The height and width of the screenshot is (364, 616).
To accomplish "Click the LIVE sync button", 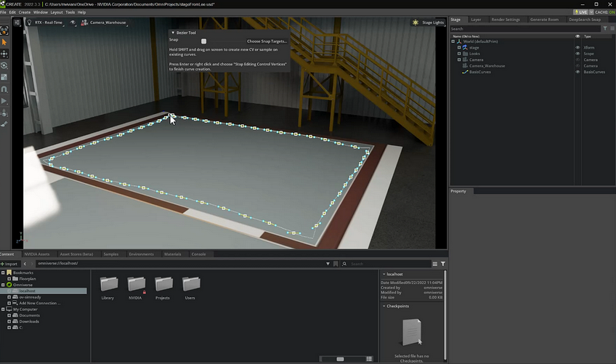I will 580,12.
